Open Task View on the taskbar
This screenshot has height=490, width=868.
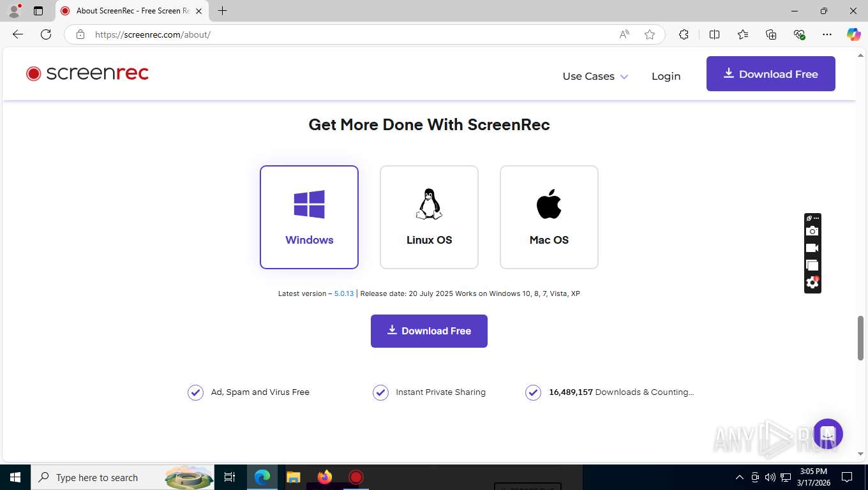pos(230,477)
